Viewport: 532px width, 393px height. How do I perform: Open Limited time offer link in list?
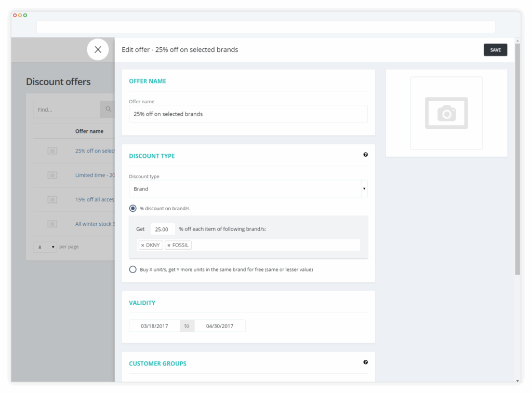click(x=95, y=175)
